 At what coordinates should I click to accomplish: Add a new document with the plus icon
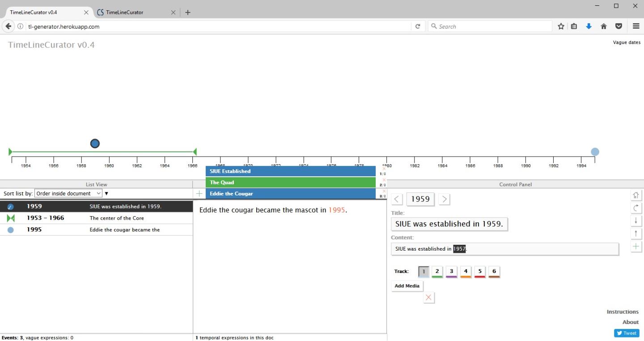(199, 194)
